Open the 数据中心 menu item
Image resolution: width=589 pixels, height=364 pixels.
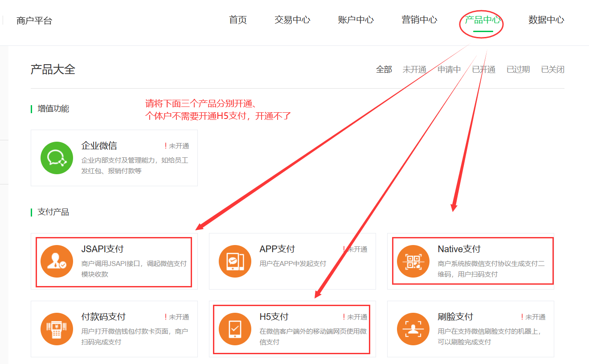click(x=546, y=20)
